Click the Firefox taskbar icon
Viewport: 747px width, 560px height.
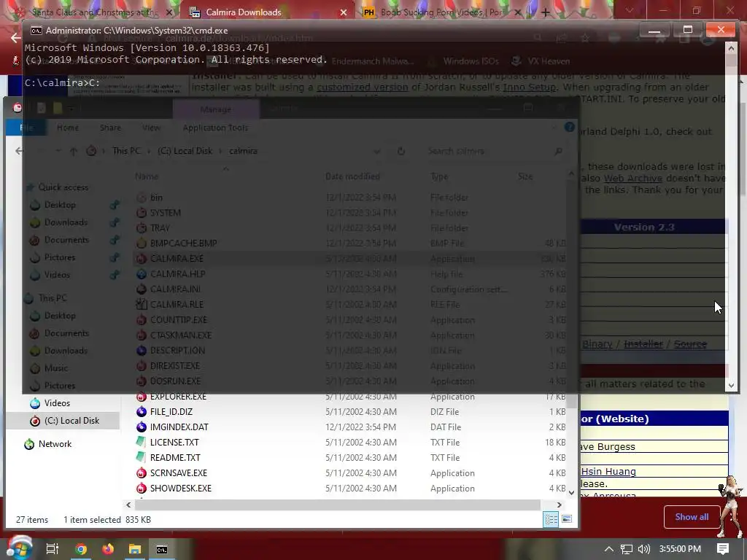(108, 549)
